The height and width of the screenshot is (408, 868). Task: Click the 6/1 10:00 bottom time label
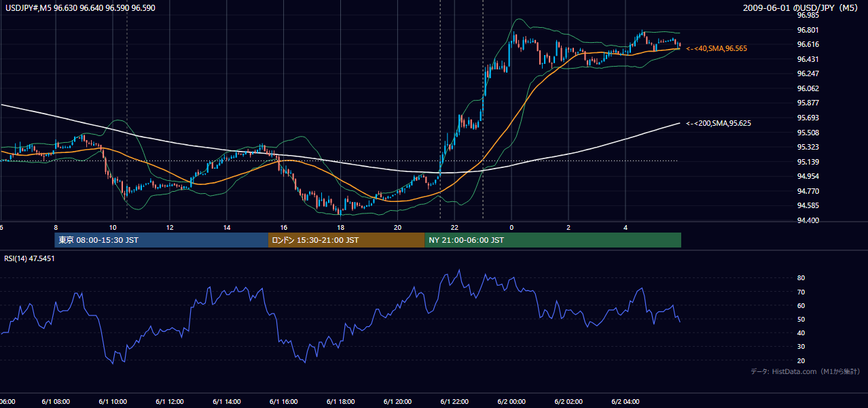click(x=113, y=402)
